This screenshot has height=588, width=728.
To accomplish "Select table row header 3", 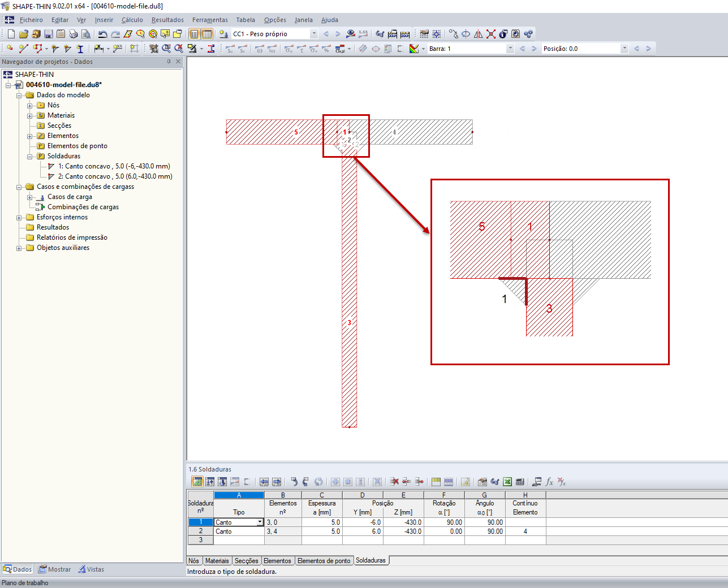I will 201,540.
